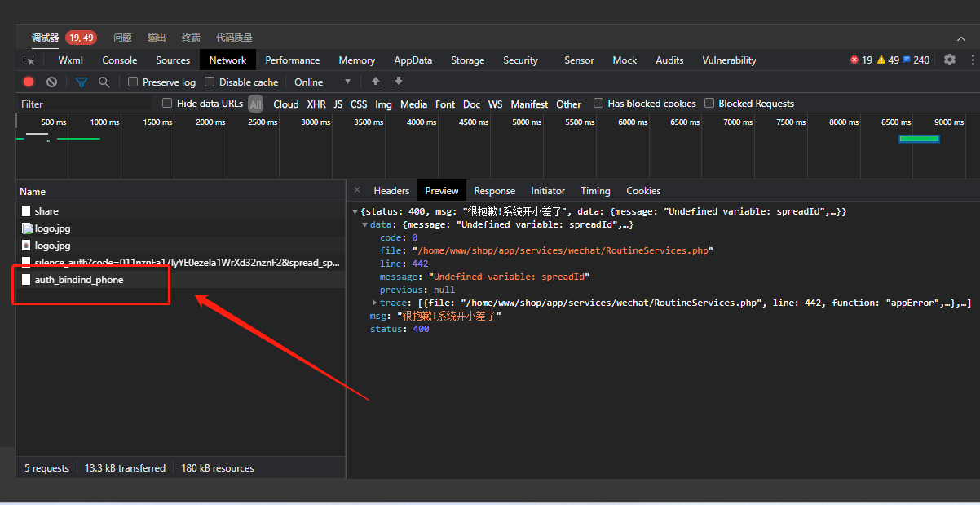
Task: Select the silence_auth request row
Action: (180, 262)
